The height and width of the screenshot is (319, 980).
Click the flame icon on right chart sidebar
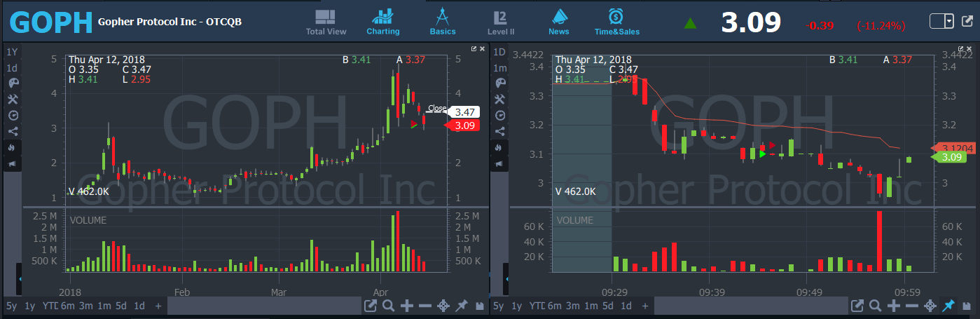pyautogui.click(x=499, y=147)
